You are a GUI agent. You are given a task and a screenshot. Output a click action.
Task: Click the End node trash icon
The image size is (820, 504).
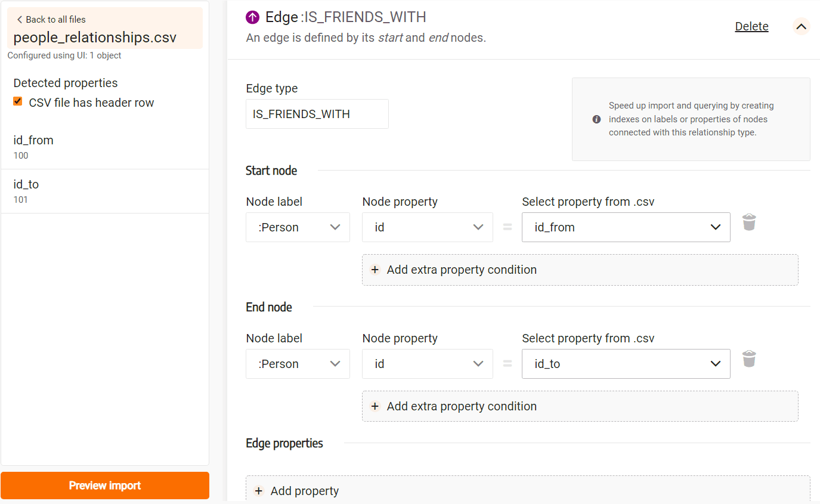(749, 359)
